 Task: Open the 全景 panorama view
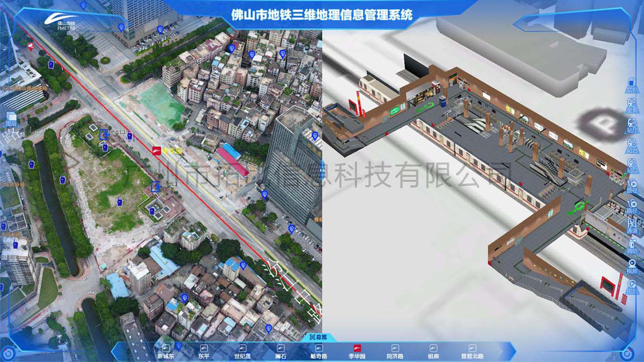632,105
